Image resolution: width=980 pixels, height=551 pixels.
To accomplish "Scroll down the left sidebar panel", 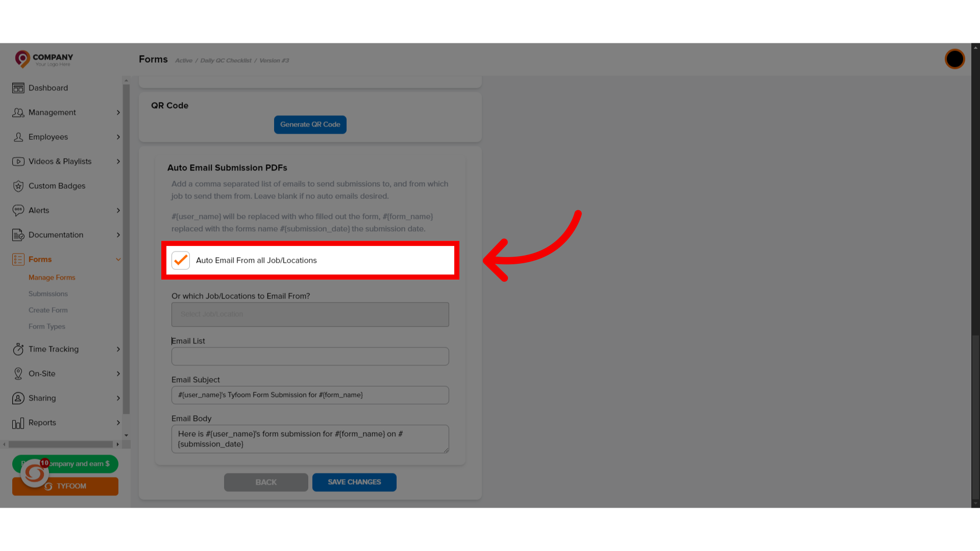I will [126, 435].
